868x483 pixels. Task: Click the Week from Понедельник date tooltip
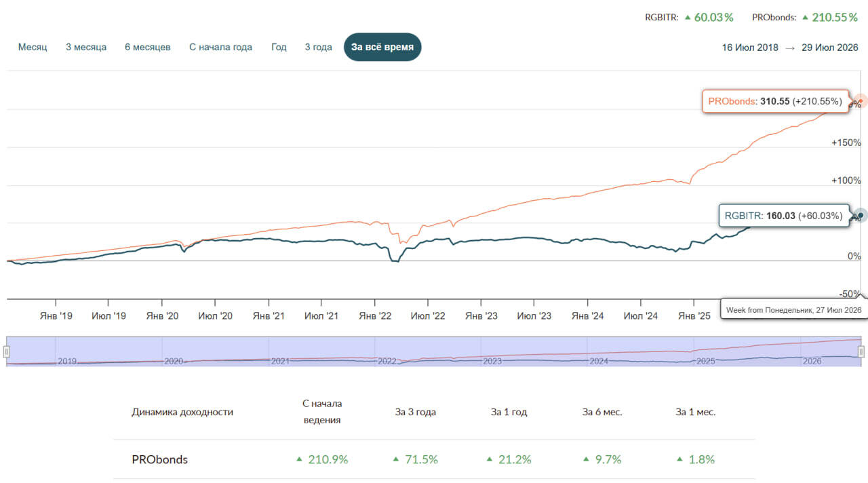[x=793, y=309]
